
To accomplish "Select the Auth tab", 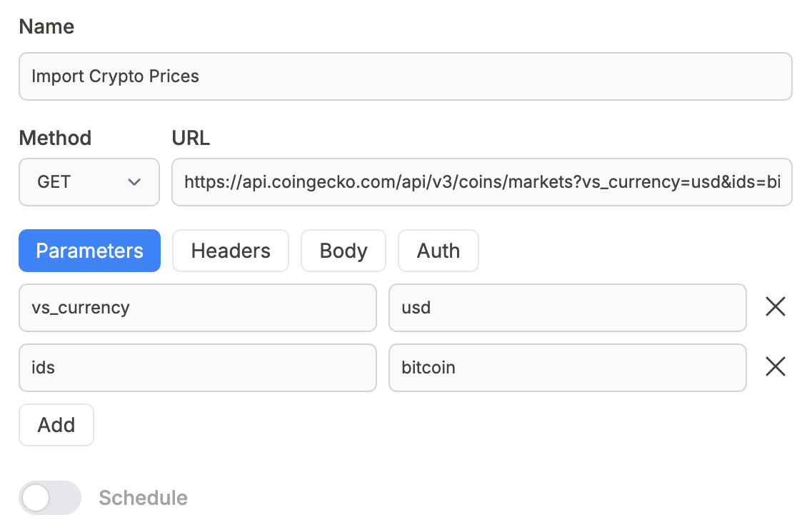I will point(438,251).
